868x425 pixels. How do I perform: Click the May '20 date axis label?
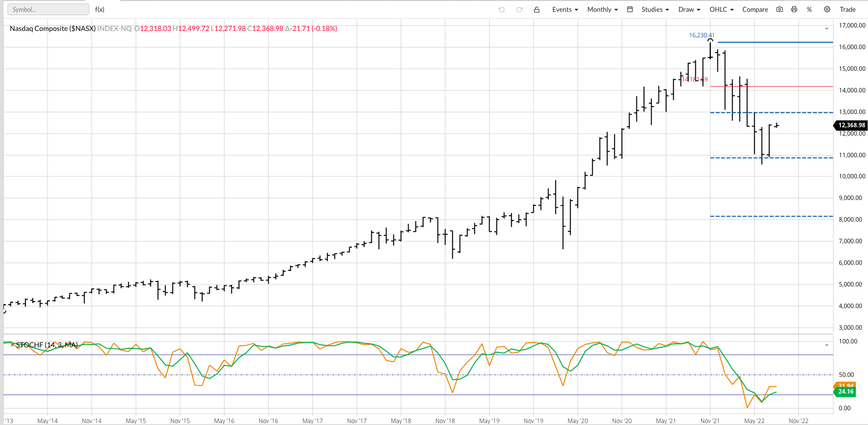[x=578, y=421]
